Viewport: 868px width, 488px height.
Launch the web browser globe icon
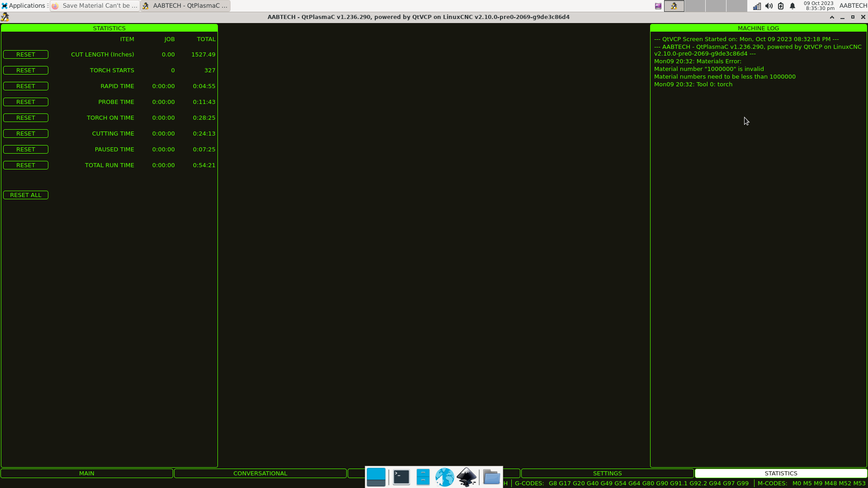click(x=445, y=477)
